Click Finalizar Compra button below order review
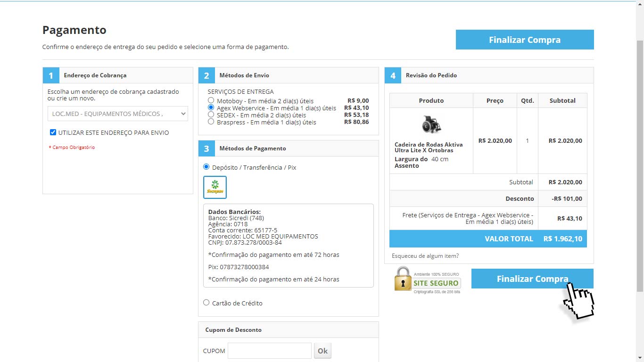 click(x=532, y=279)
